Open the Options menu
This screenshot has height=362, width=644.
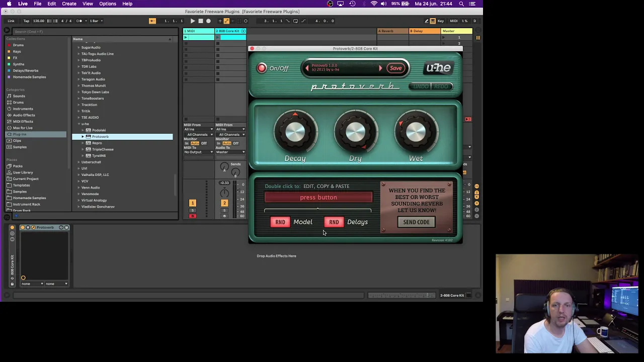click(108, 4)
